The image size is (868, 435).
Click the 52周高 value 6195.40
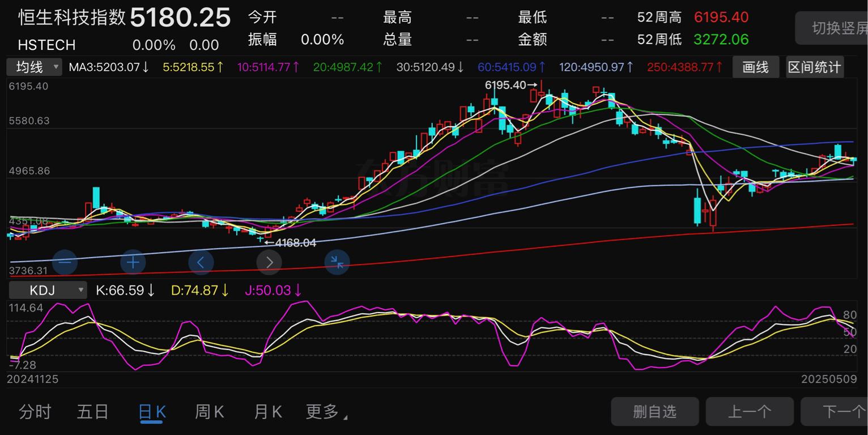(721, 18)
